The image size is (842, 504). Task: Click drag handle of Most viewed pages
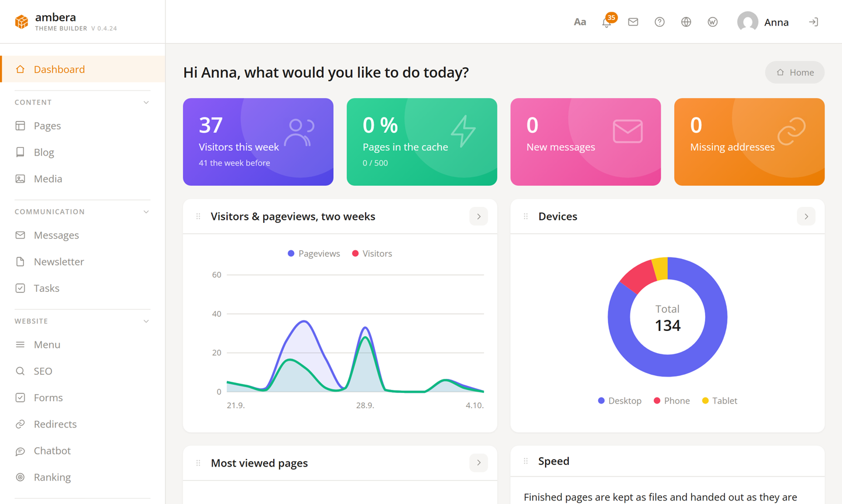[198, 463]
